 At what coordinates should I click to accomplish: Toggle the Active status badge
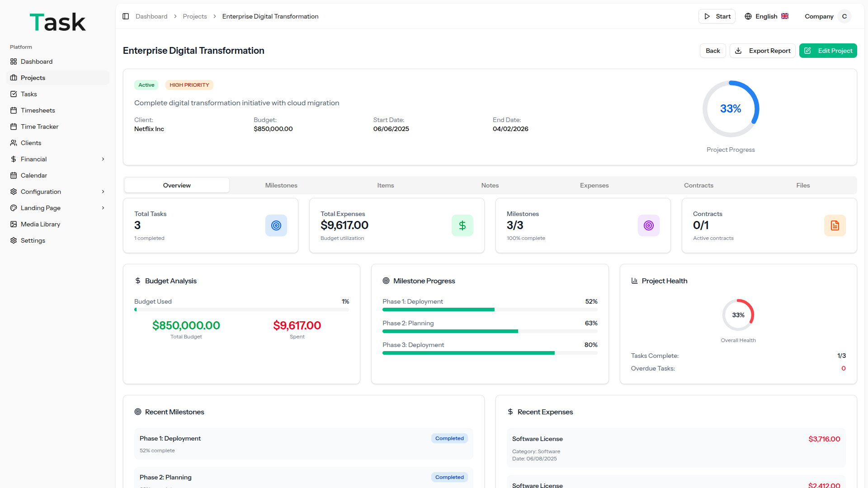pyautogui.click(x=146, y=84)
